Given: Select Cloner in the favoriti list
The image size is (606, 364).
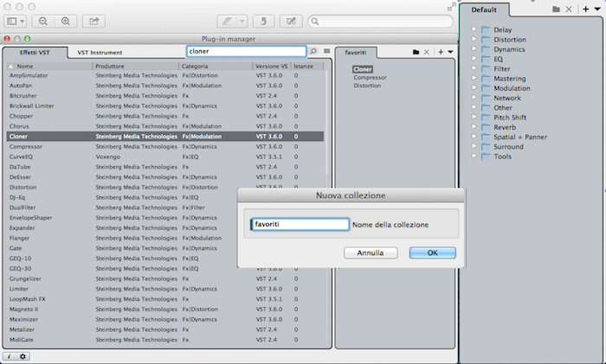Looking at the screenshot, I should (363, 69).
